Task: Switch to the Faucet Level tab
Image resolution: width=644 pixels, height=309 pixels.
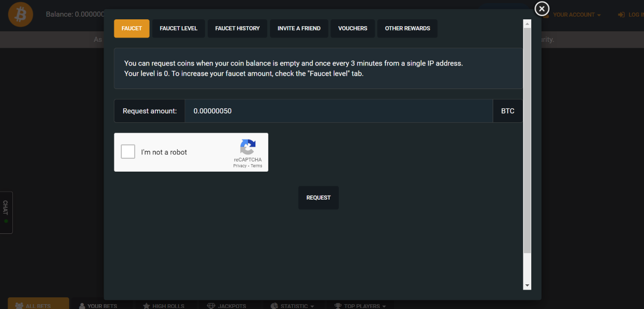Action: [179, 28]
